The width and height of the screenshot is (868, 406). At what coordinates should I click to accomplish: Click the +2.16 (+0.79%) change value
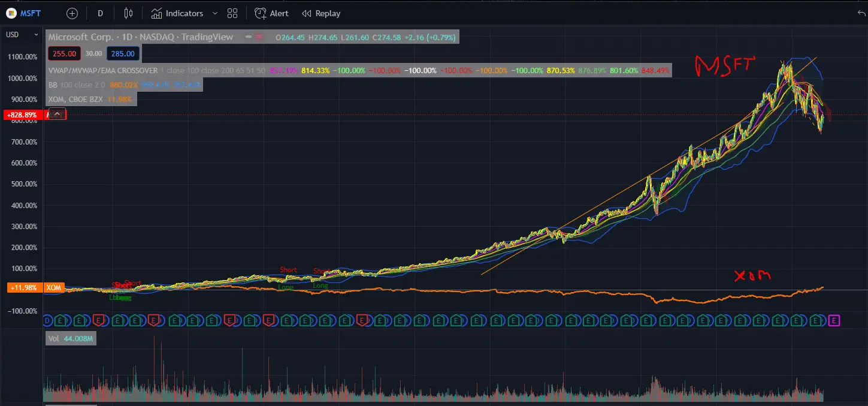[430, 37]
